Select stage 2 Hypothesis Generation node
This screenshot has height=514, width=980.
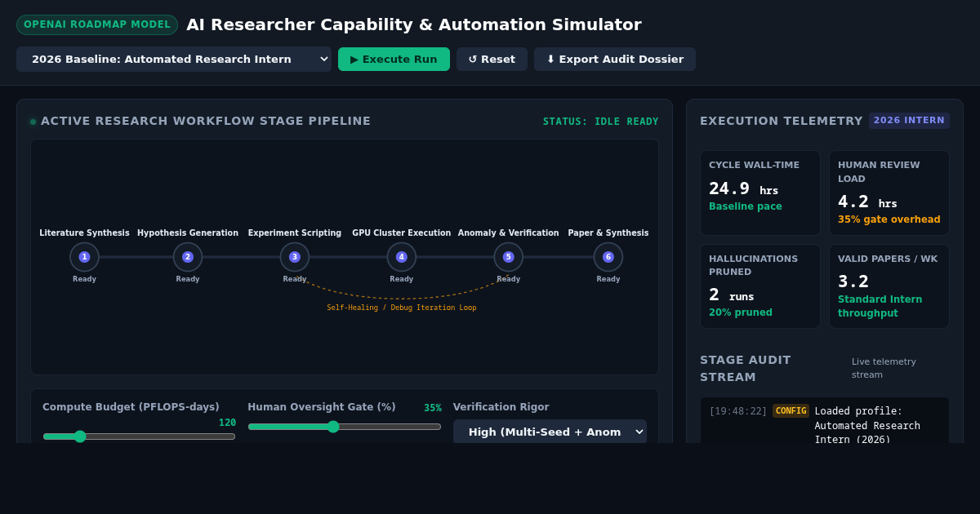coord(188,257)
